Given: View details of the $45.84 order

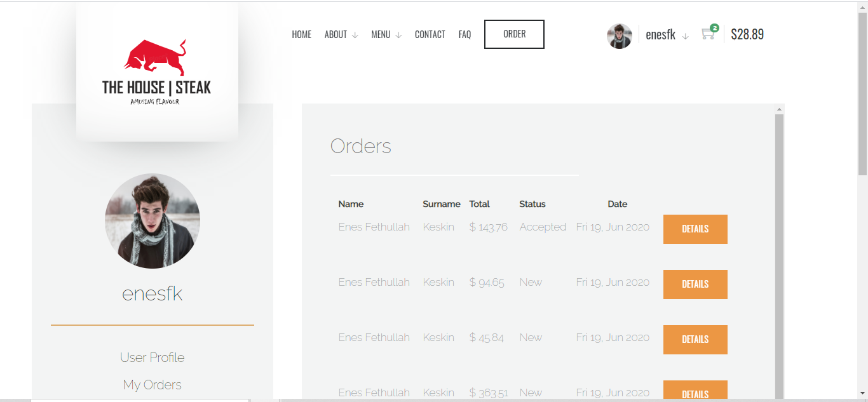Looking at the screenshot, I should pos(695,340).
